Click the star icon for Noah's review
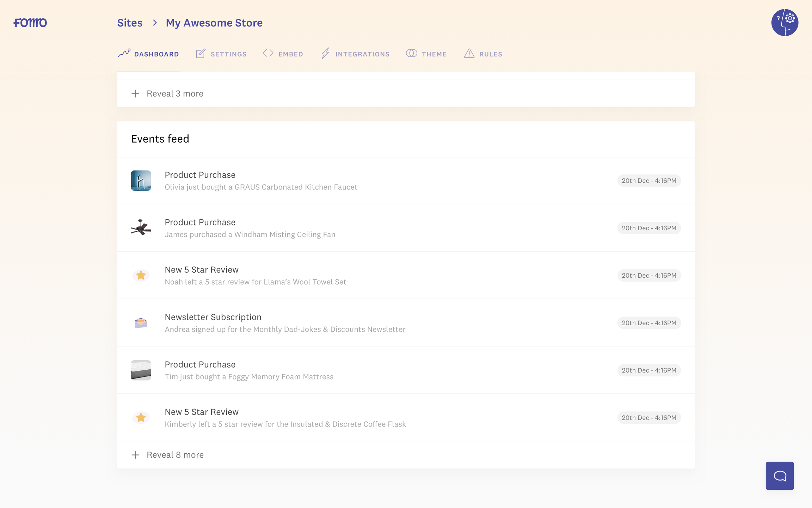The height and width of the screenshot is (508, 812). (x=141, y=275)
